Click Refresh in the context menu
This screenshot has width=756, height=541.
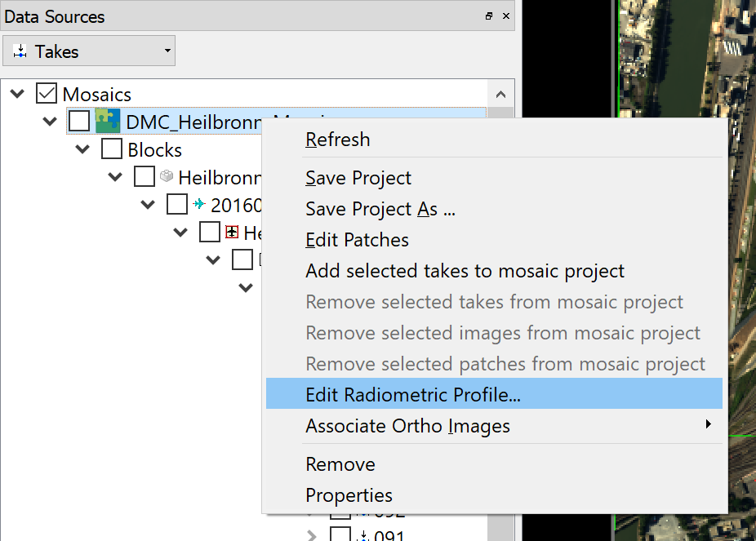[338, 140]
